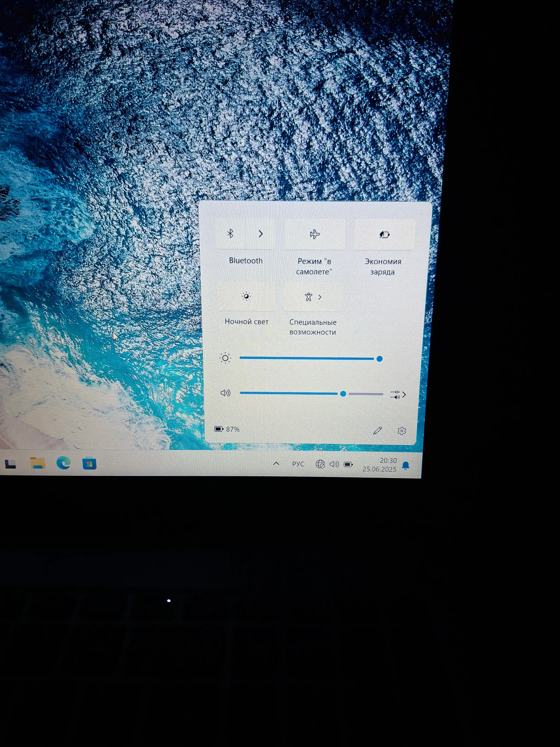
Task: Open notifications bell icon
Action: 406,466
